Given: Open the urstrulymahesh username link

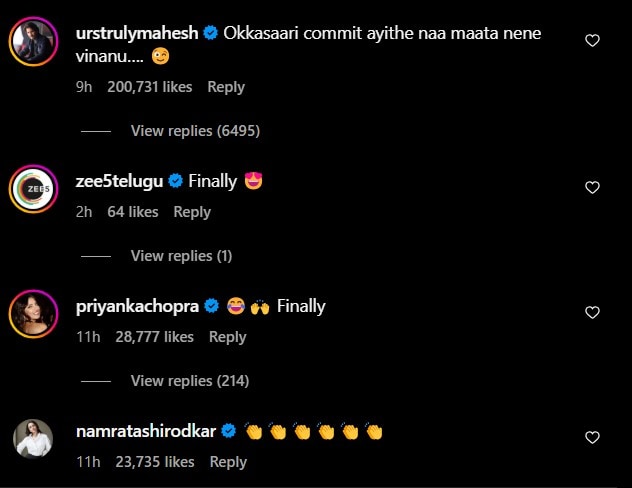Looking at the screenshot, I should (x=136, y=34).
